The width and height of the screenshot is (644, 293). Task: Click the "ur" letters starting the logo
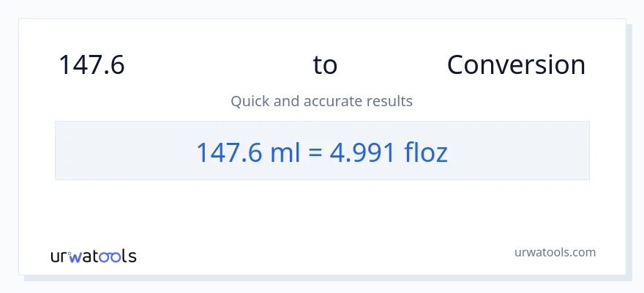click(x=61, y=256)
